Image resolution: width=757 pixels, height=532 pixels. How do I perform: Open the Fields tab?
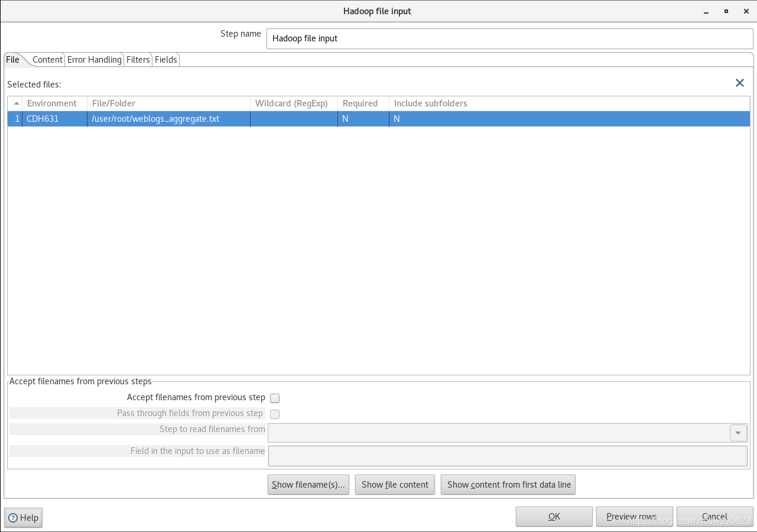[x=166, y=60]
